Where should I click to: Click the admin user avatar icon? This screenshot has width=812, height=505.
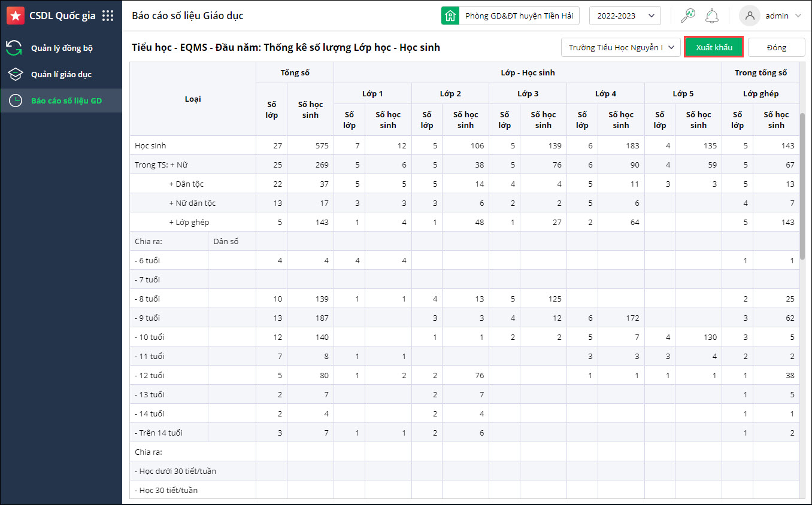point(750,16)
